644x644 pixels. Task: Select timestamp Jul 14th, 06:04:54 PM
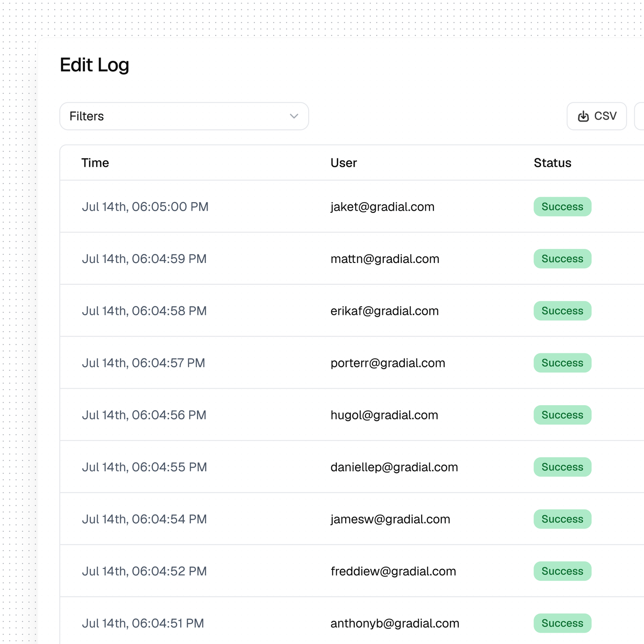click(144, 519)
